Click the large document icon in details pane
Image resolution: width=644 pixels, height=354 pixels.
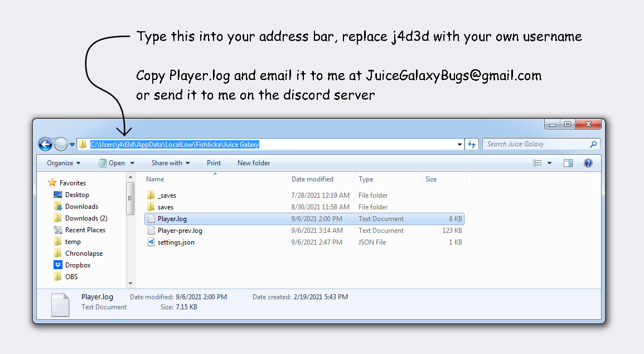click(x=60, y=305)
